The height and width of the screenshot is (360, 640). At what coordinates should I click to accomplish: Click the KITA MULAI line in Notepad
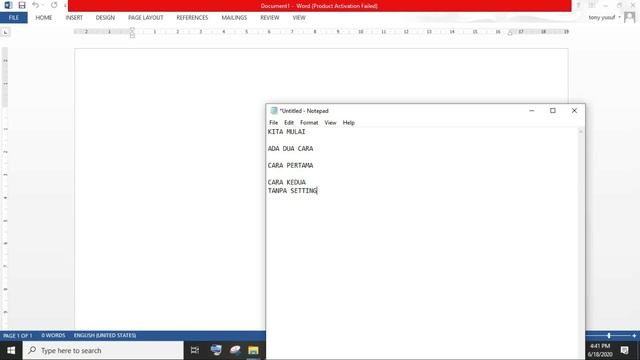(x=287, y=132)
